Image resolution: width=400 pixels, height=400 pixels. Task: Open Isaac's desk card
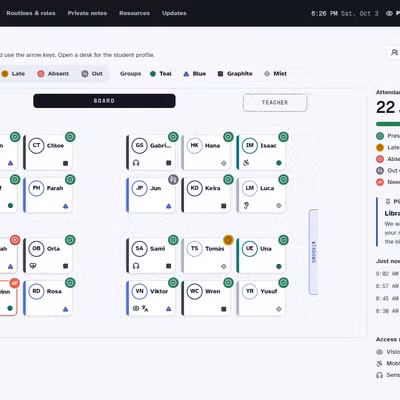pyautogui.click(x=262, y=152)
